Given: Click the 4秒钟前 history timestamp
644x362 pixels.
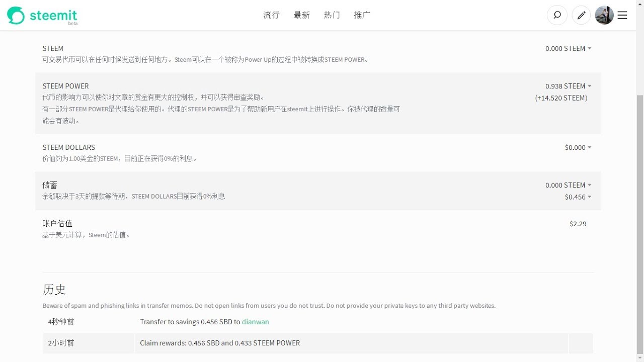Looking at the screenshot, I should click(x=61, y=322).
